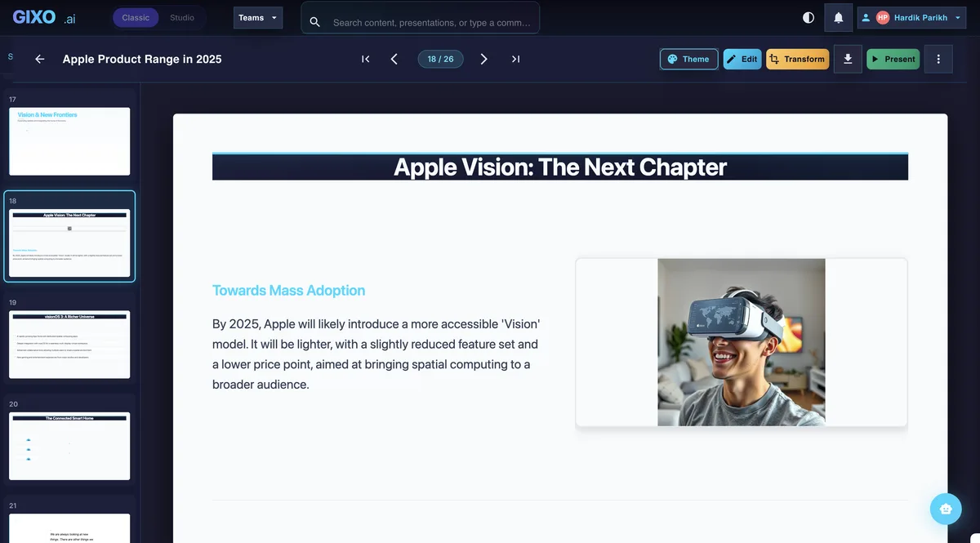This screenshot has height=543, width=980.
Task: Start Present mode
Action: (x=893, y=59)
